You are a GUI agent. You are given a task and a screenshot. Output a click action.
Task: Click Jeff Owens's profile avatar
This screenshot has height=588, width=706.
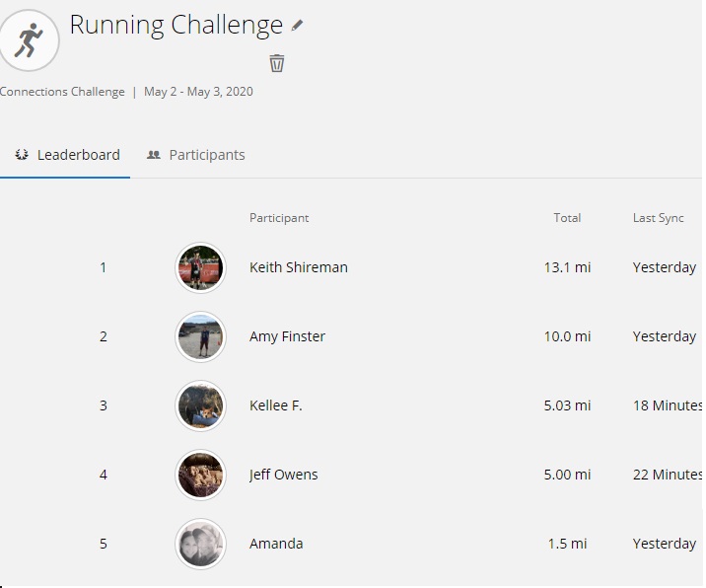click(200, 475)
